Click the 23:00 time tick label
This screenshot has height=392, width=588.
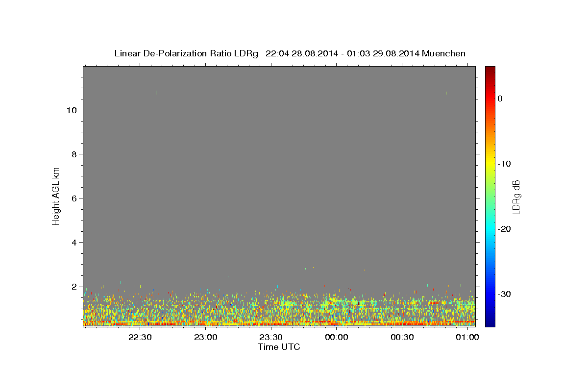point(205,337)
